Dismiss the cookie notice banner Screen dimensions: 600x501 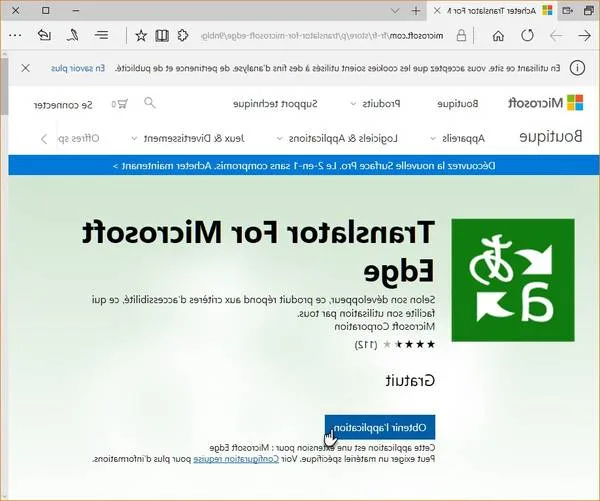click(x=26, y=68)
